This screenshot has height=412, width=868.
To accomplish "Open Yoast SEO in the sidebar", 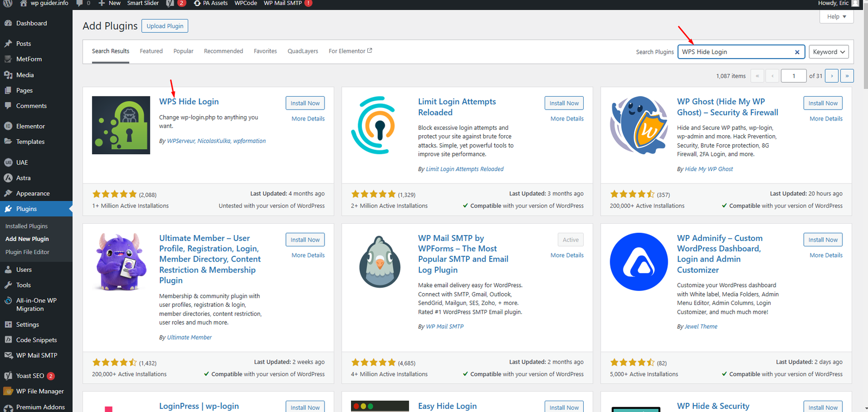I will point(30,376).
